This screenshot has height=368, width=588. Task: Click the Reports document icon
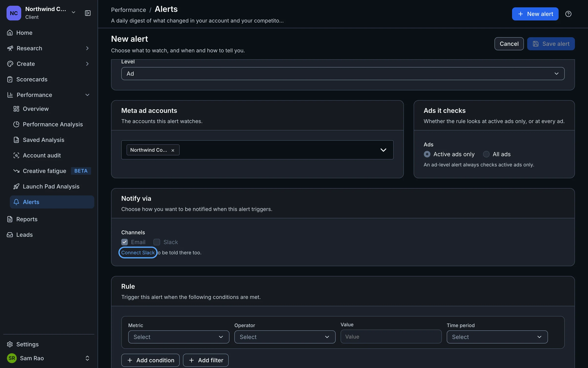tap(10, 219)
